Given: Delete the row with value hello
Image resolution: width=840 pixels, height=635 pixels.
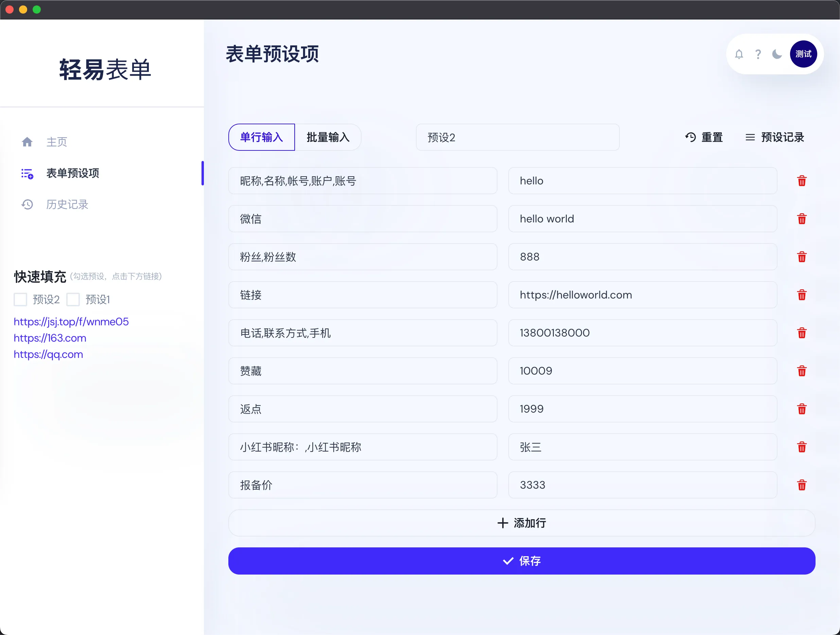Looking at the screenshot, I should pos(802,181).
